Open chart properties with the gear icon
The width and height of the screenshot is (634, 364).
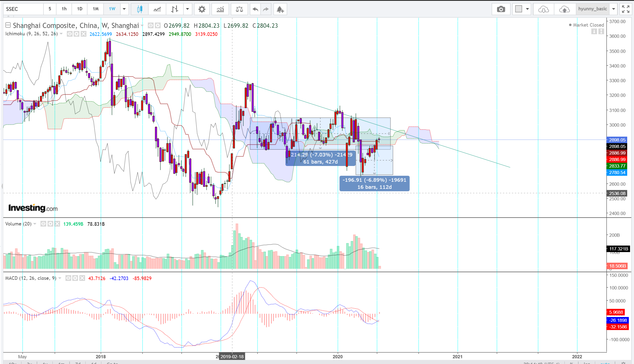coord(202,9)
